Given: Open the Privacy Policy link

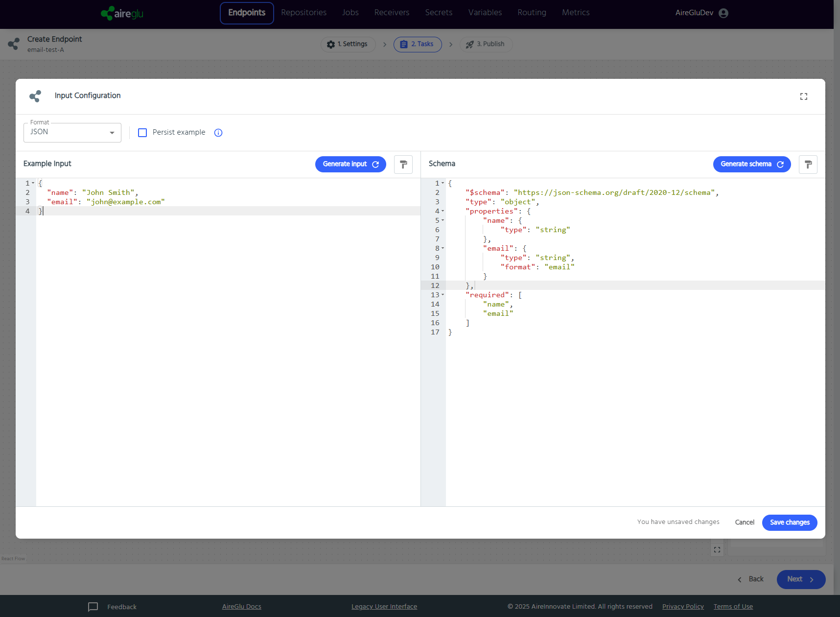Looking at the screenshot, I should pos(683,607).
